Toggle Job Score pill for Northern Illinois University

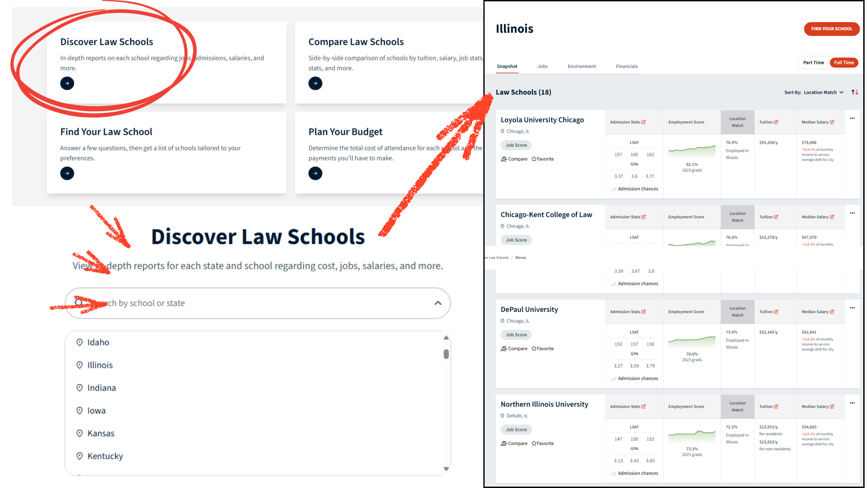[x=516, y=429]
